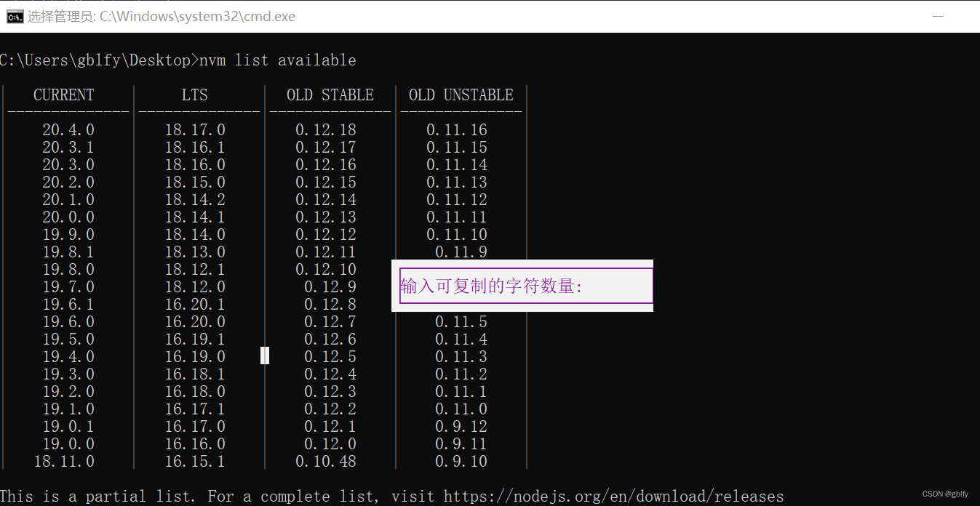The height and width of the screenshot is (506, 980).
Task: Select old stable version 0.12.0
Action: 330,444
